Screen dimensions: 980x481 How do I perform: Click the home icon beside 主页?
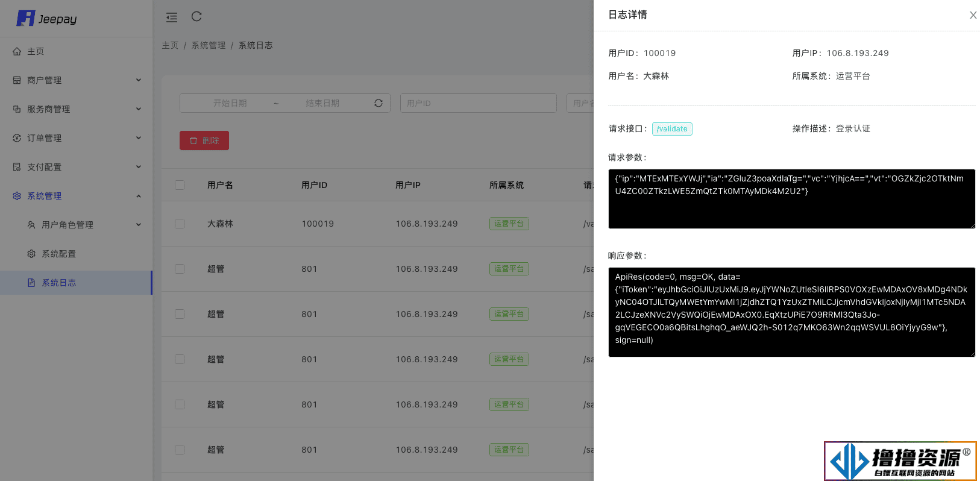click(x=17, y=51)
